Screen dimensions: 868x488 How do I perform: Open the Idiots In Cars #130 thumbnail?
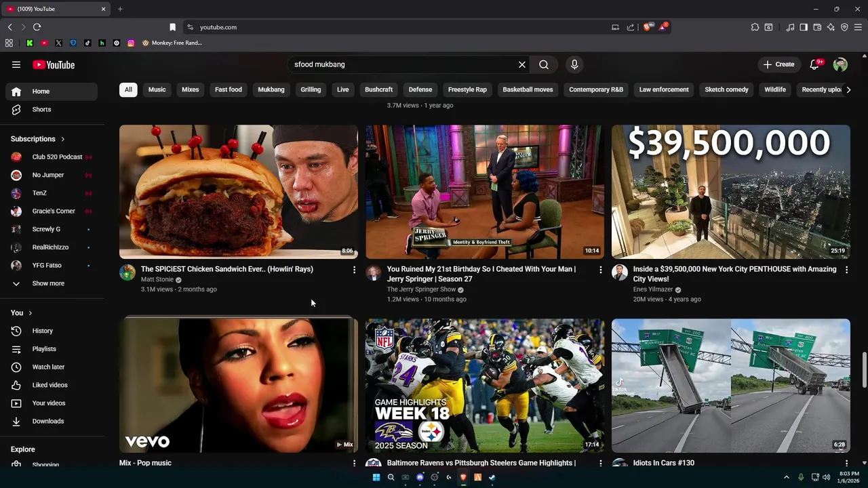[x=731, y=386]
